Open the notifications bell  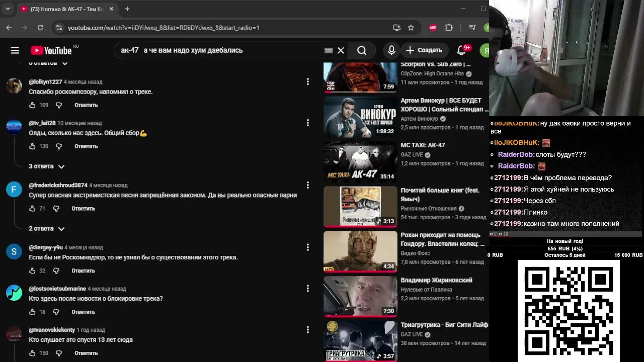461,50
